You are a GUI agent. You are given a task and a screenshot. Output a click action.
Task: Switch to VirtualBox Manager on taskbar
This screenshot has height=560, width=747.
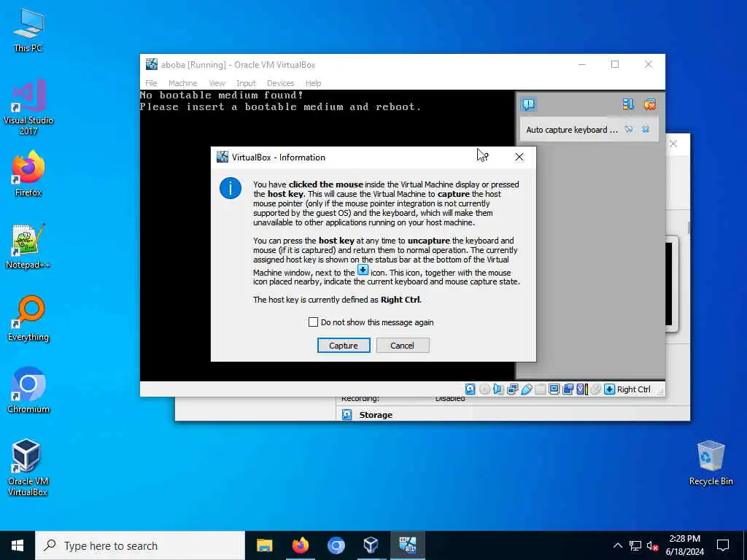[371, 545]
